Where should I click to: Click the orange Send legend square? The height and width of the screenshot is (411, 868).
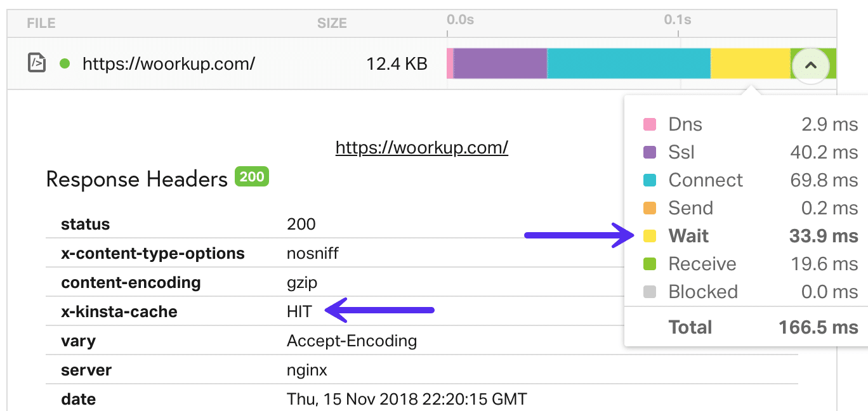coord(648,208)
